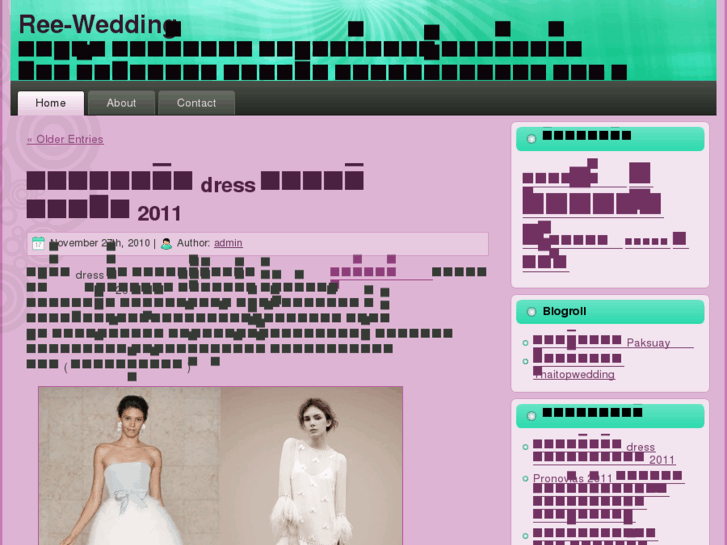
Task: Click the Blogroll widget heading
Action: tap(564, 311)
